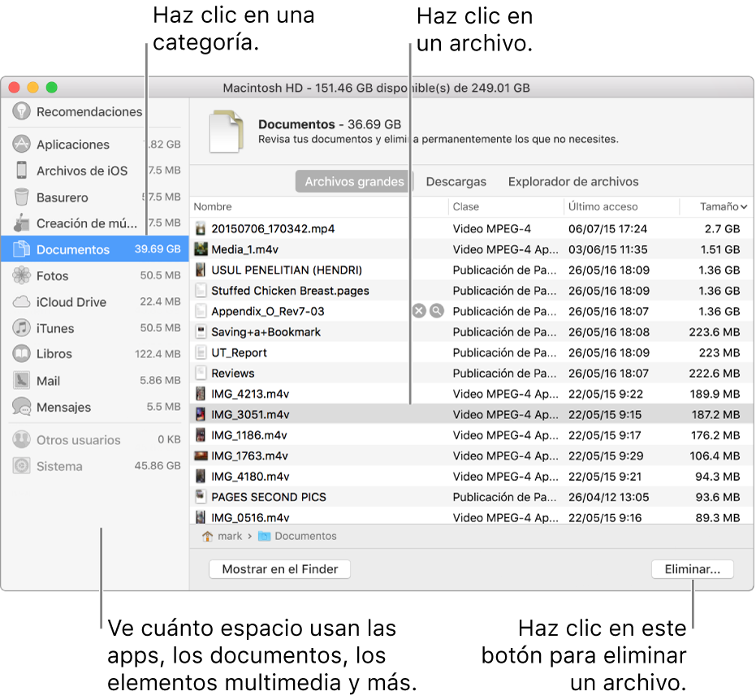Select file IMG_1186.m4v

(x=249, y=435)
